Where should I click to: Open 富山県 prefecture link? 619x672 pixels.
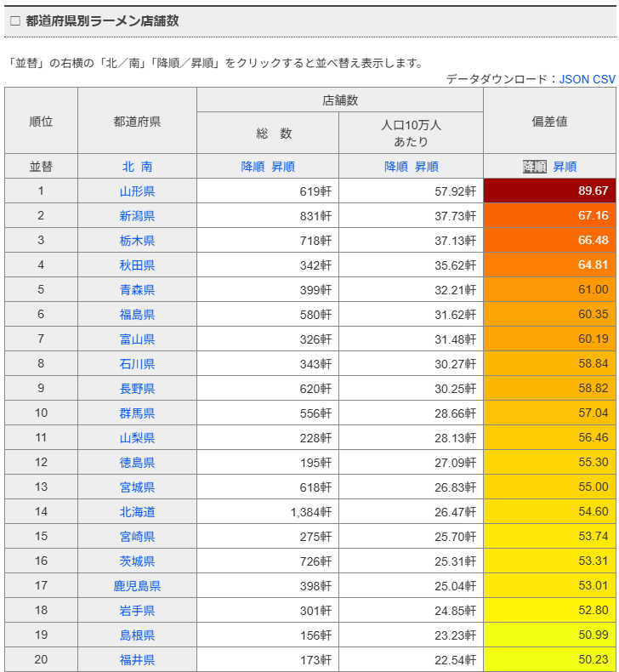tap(137, 339)
